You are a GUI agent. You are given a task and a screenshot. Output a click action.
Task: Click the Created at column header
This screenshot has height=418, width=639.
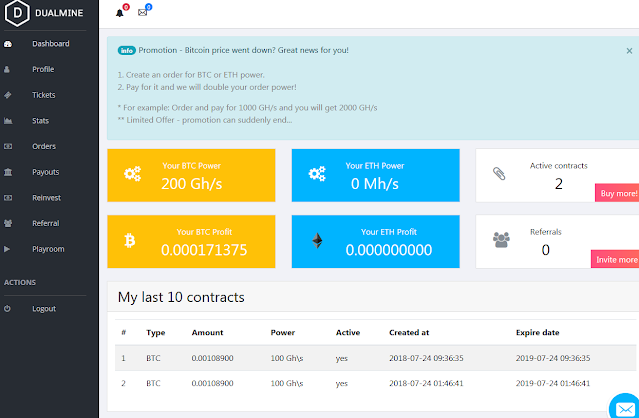click(x=409, y=332)
